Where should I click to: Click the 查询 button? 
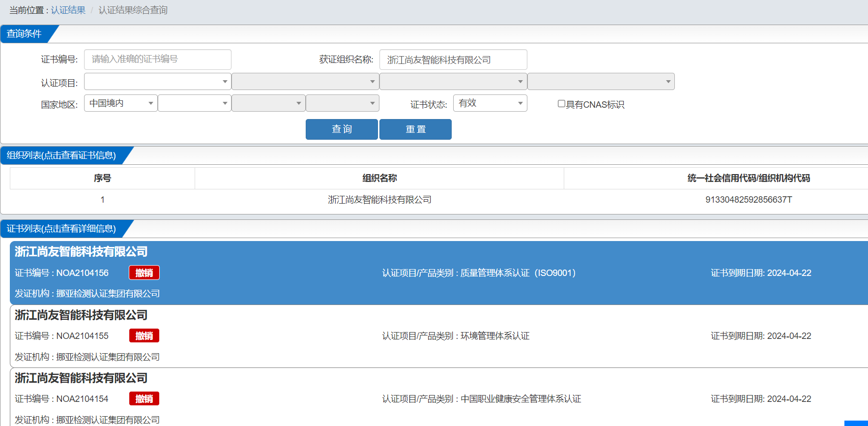tap(342, 129)
